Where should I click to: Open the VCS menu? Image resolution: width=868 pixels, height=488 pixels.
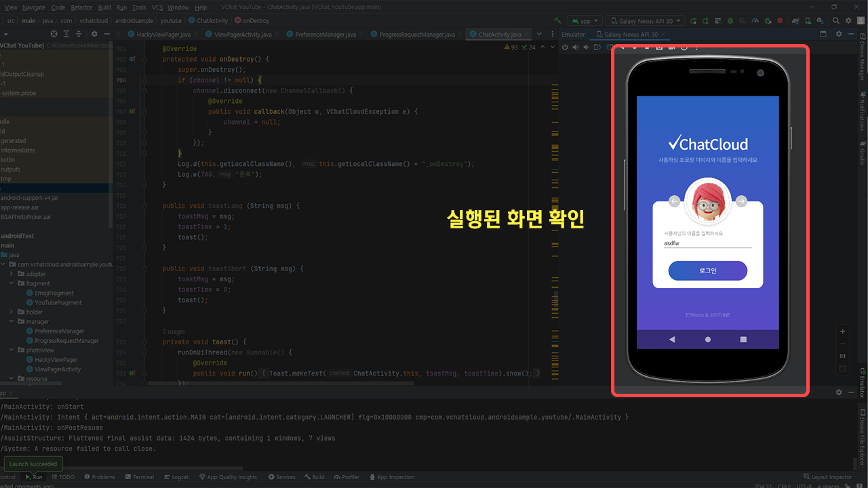(x=157, y=7)
